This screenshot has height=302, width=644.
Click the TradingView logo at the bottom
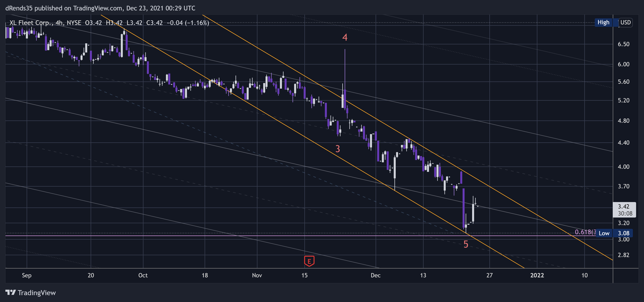click(x=31, y=292)
